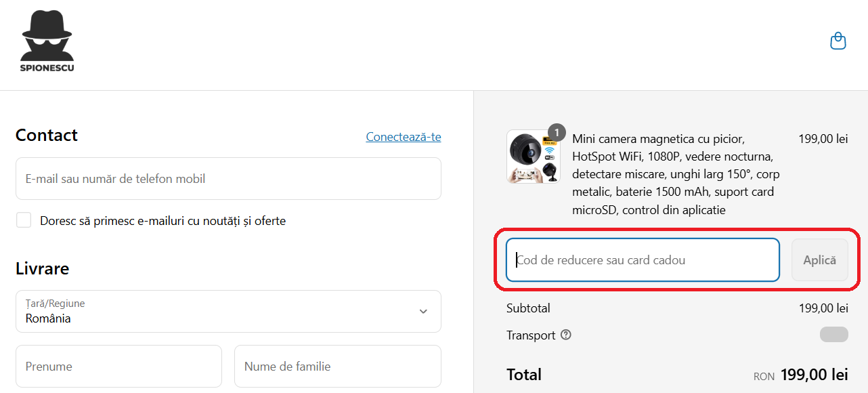
Task: Click the quantity badge on the product image
Action: (x=556, y=133)
